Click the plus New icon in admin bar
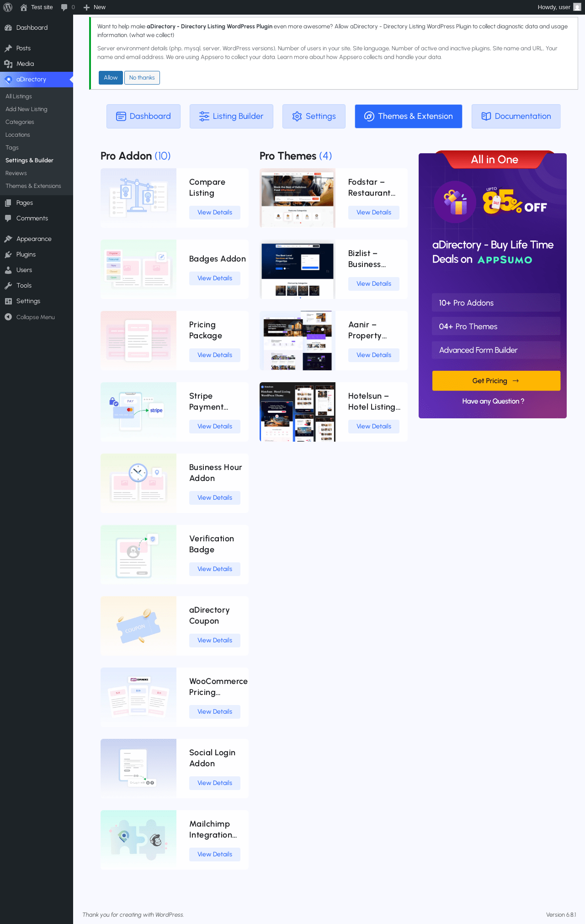585x924 pixels. pyautogui.click(x=86, y=7)
